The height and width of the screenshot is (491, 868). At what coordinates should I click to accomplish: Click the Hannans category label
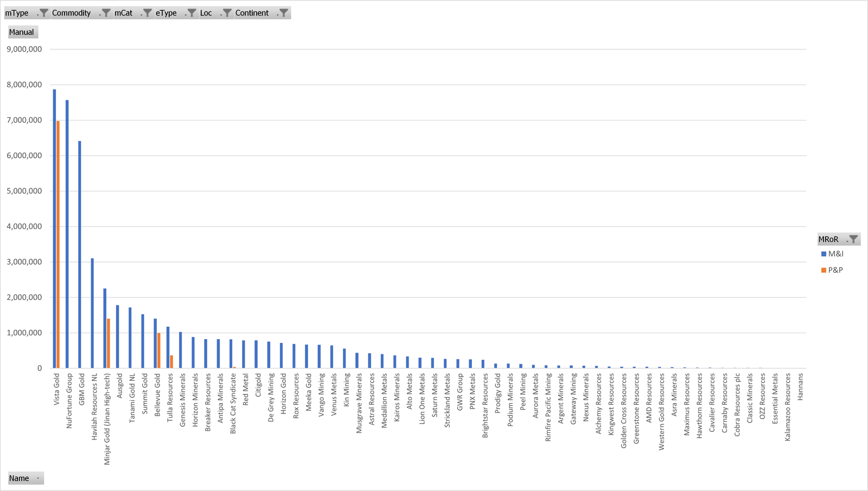801,387
